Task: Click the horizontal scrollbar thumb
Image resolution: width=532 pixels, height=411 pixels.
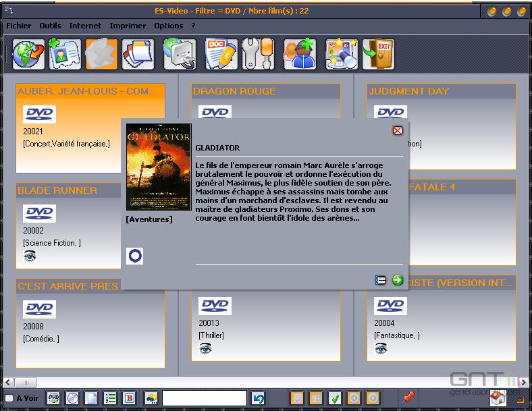Action: pos(26,383)
